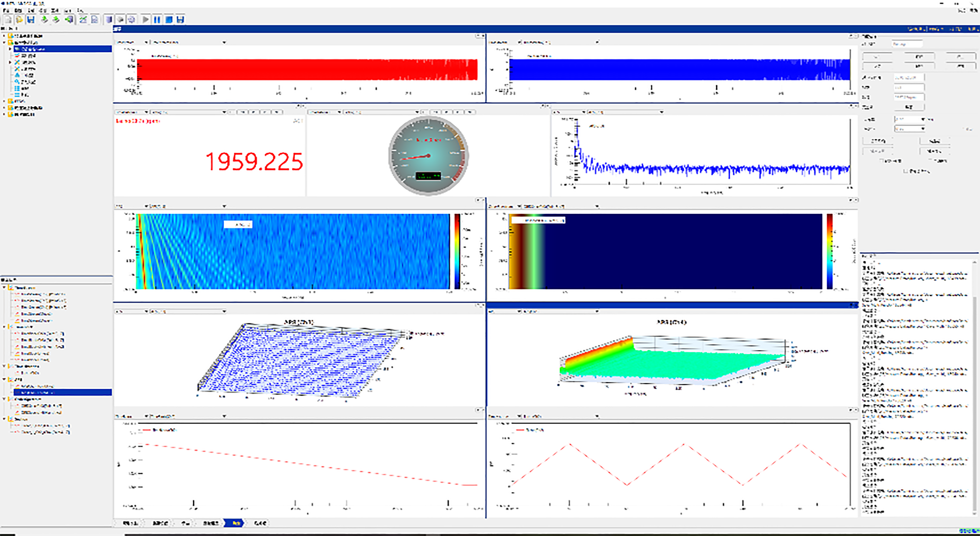The height and width of the screenshot is (536, 980).
Task: Click the first green download arrow icon
Action: click(44, 19)
